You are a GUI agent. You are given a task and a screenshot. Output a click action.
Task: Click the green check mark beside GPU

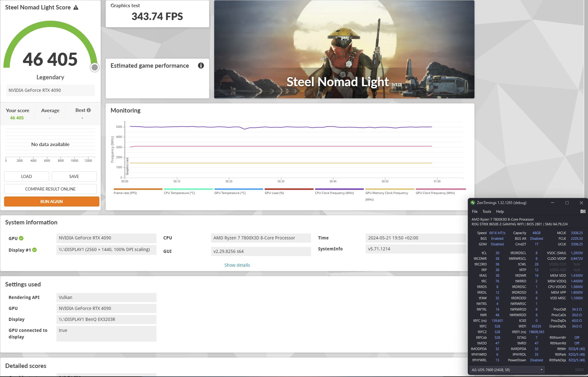coord(21,238)
